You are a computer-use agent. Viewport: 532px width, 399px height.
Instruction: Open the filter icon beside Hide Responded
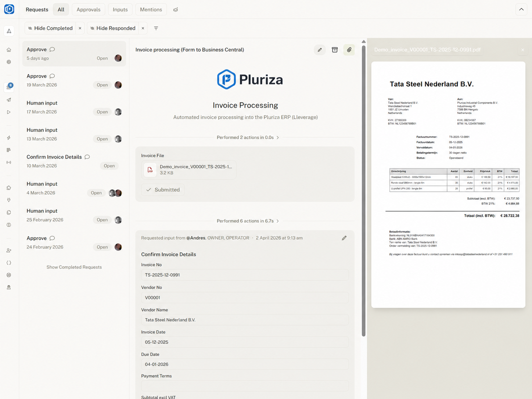coord(156,28)
